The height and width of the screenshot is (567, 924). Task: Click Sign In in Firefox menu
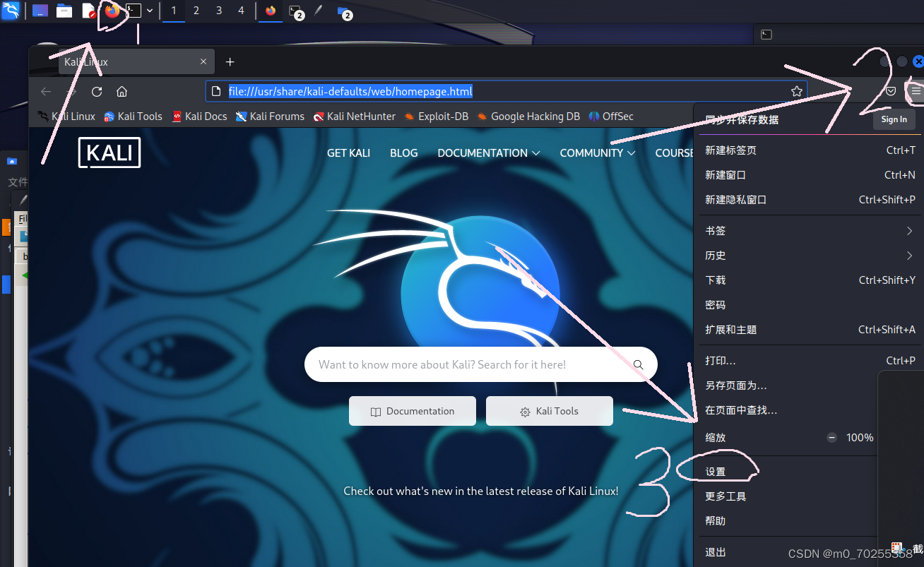[894, 119]
